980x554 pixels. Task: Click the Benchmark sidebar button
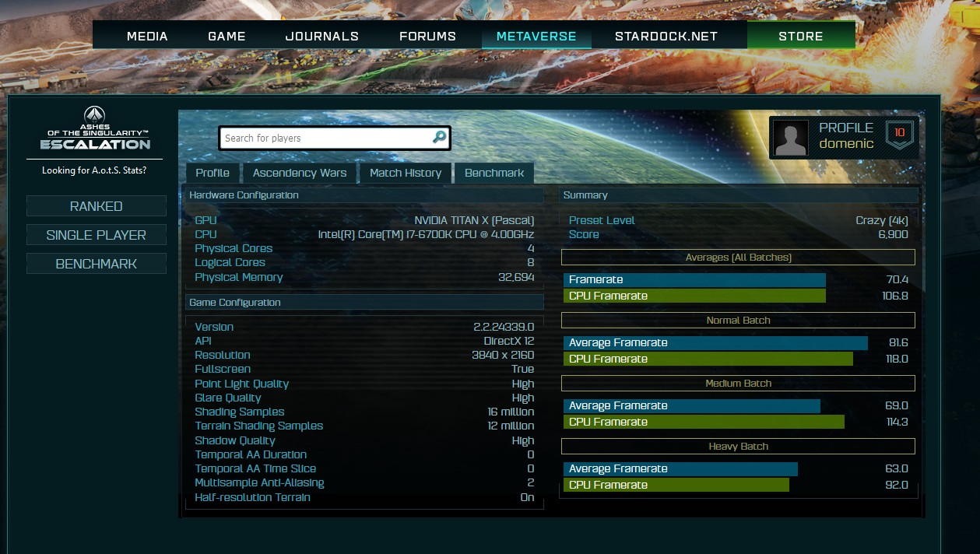(x=96, y=264)
